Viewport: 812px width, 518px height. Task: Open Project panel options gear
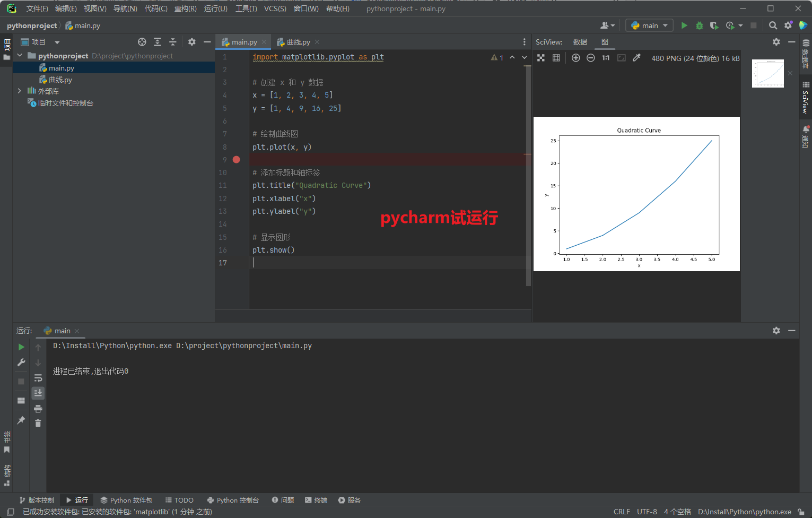pos(192,42)
